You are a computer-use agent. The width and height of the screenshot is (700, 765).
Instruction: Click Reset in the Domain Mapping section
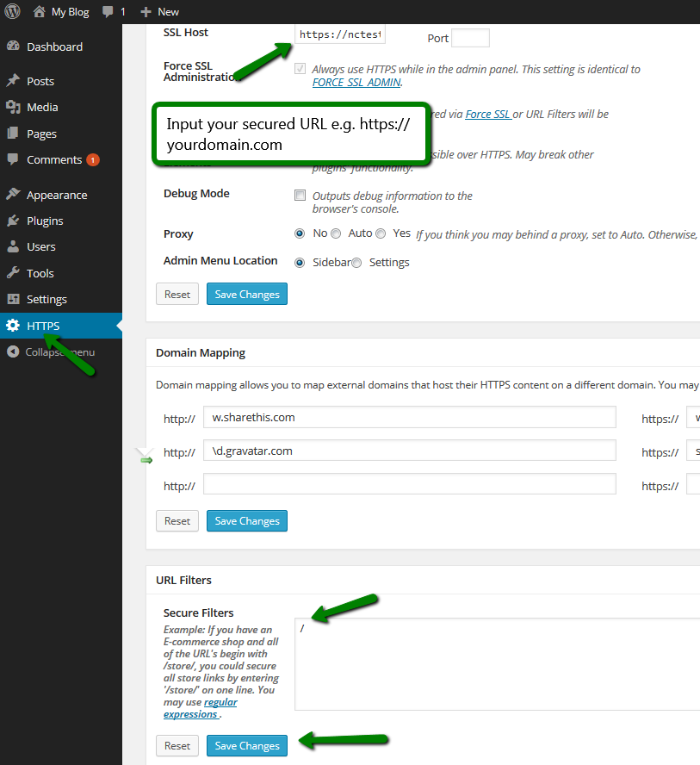tap(177, 521)
